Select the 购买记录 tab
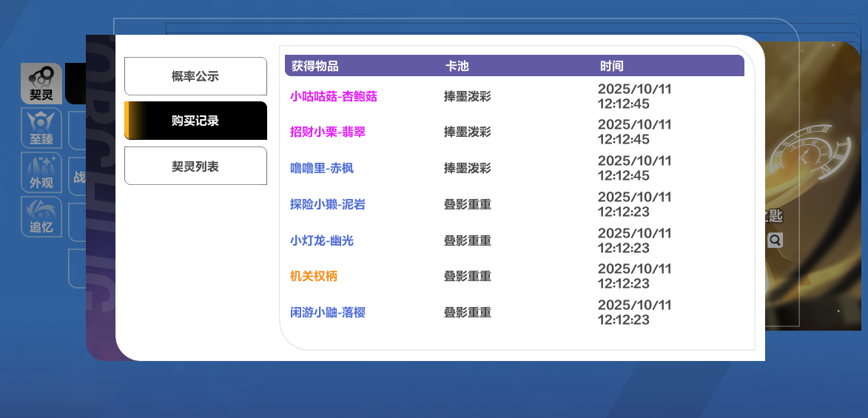 click(195, 121)
